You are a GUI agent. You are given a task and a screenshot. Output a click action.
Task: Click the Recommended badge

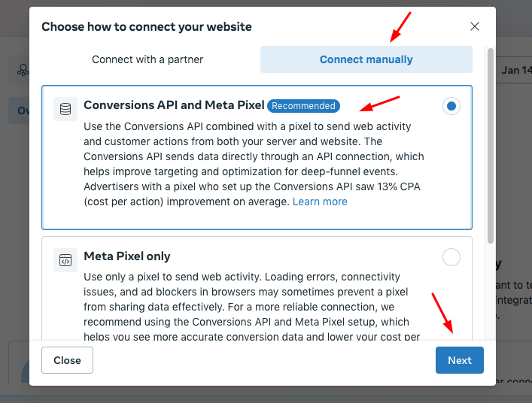[303, 106]
